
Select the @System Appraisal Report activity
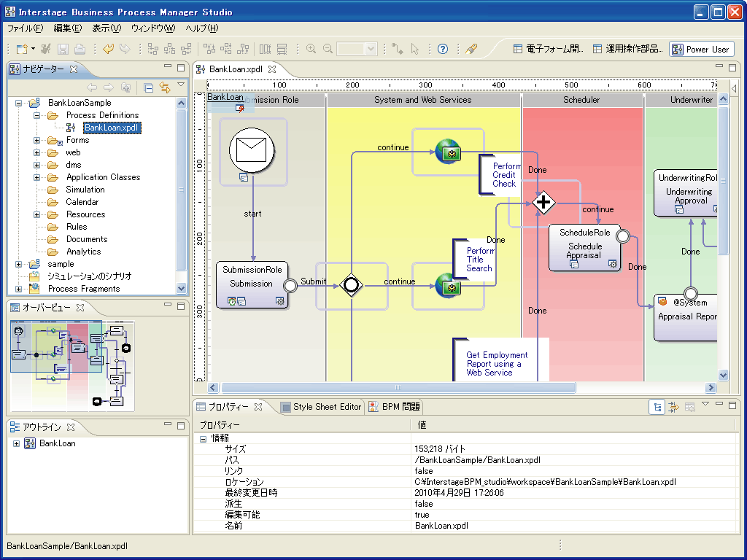tap(686, 318)
